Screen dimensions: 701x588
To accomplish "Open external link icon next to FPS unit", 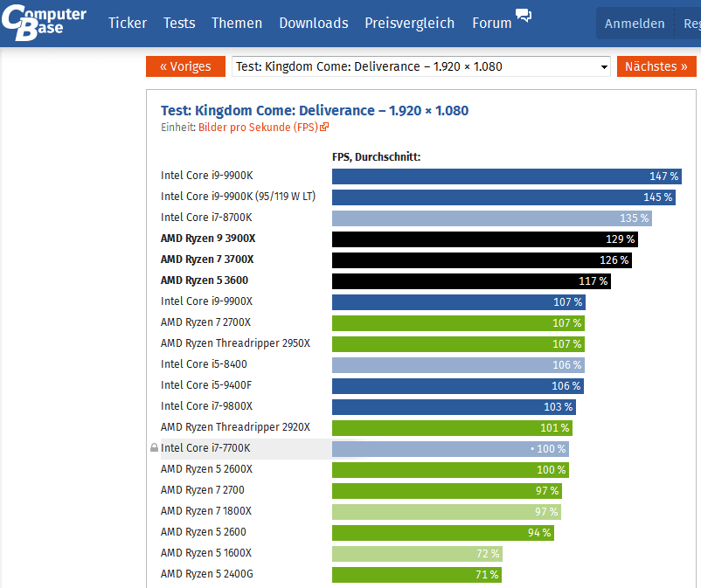I will pos(324,127).
